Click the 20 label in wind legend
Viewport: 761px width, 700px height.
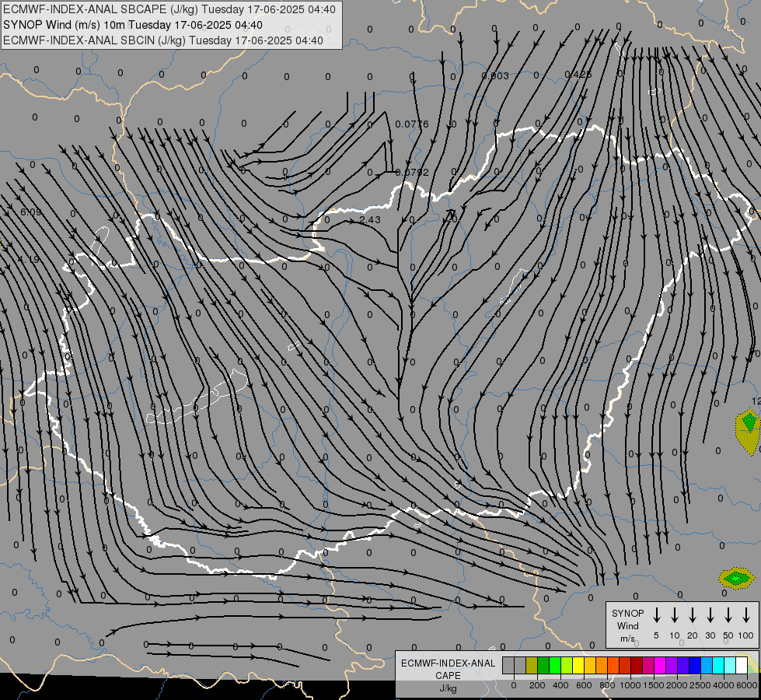[693, 635]
